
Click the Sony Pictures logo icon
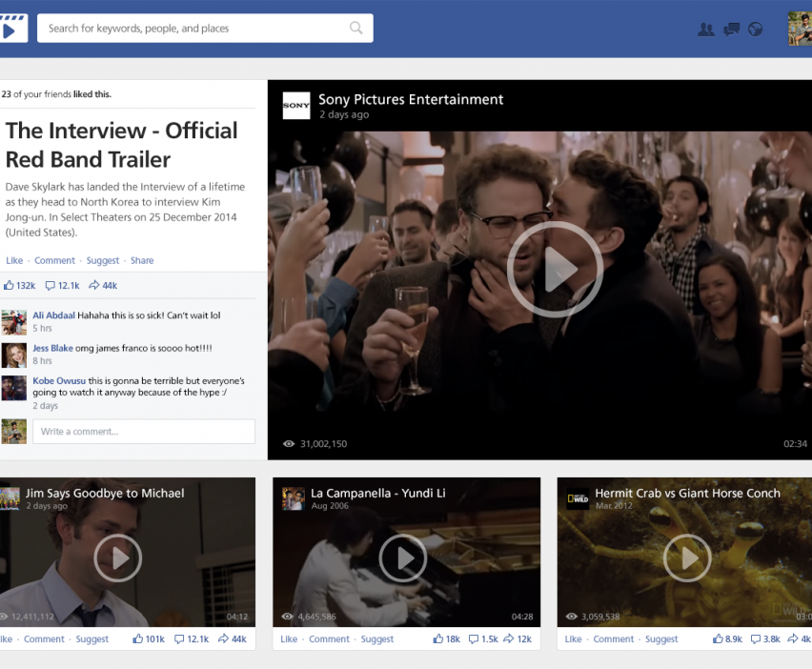296,106
